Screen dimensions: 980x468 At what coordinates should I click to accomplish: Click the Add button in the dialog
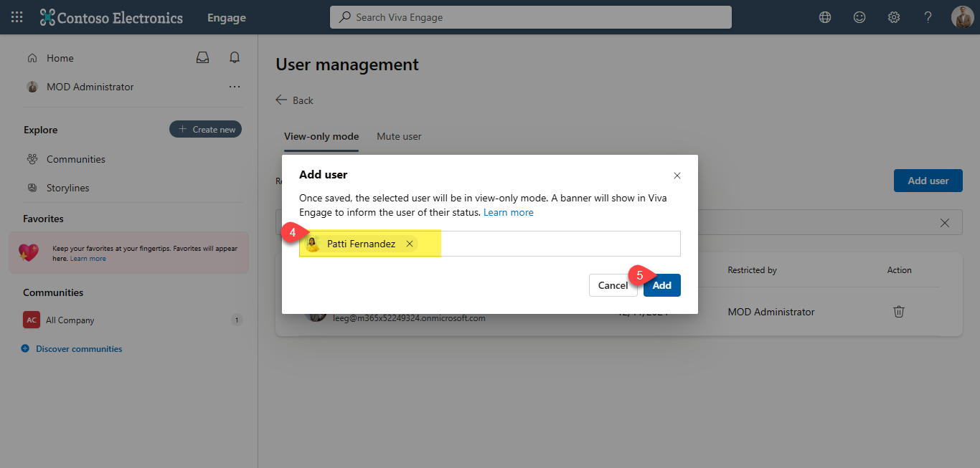click(x=661, y=285)
